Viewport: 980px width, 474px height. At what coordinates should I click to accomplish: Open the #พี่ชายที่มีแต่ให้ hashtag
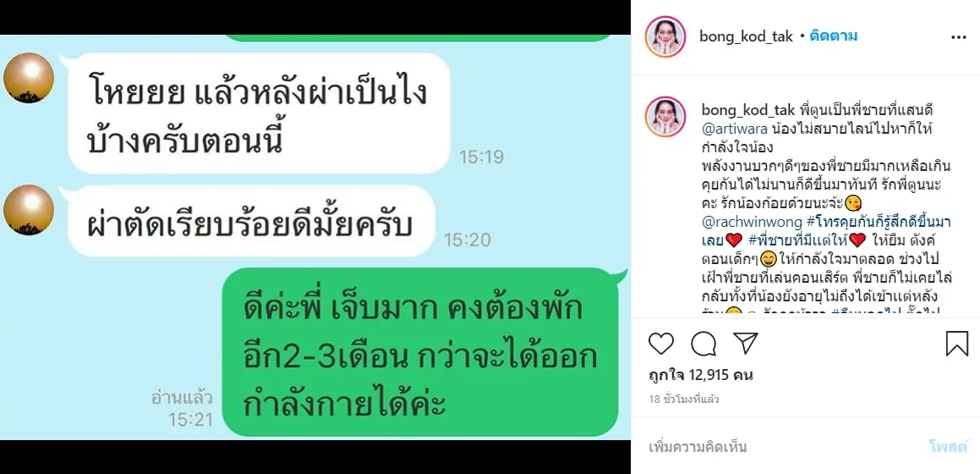(797, 240)
